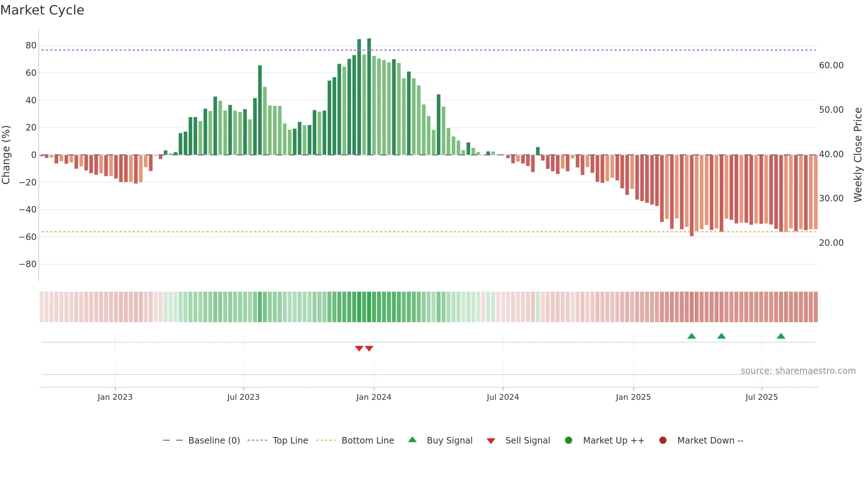The image size is (868, 488).
Task: Click the gray dashed Baseline legend sample
Action: (x=173, y=440)
